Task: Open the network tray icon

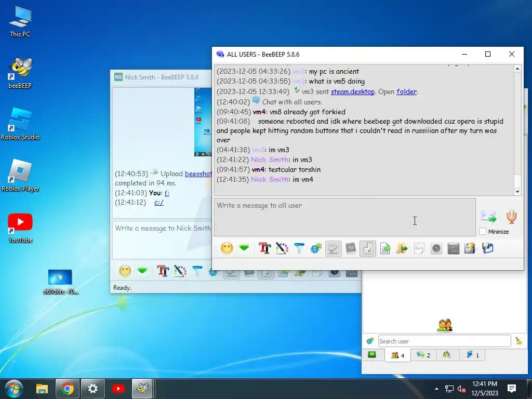Action: coord(449,389)
